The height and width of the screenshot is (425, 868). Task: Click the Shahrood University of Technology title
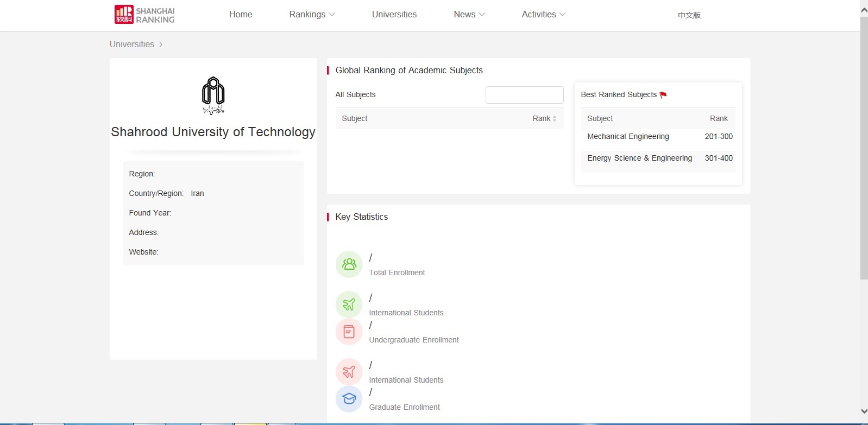(x=213, y=132)
